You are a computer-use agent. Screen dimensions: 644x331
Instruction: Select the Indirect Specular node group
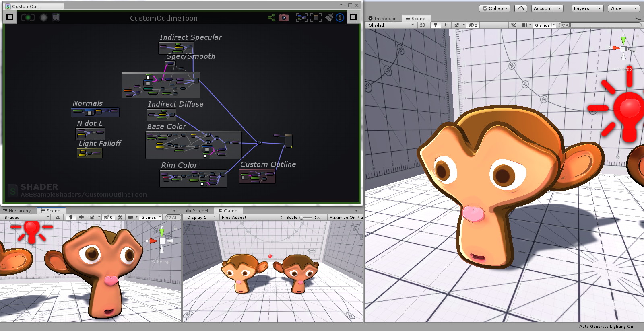(x=176, y=49)
